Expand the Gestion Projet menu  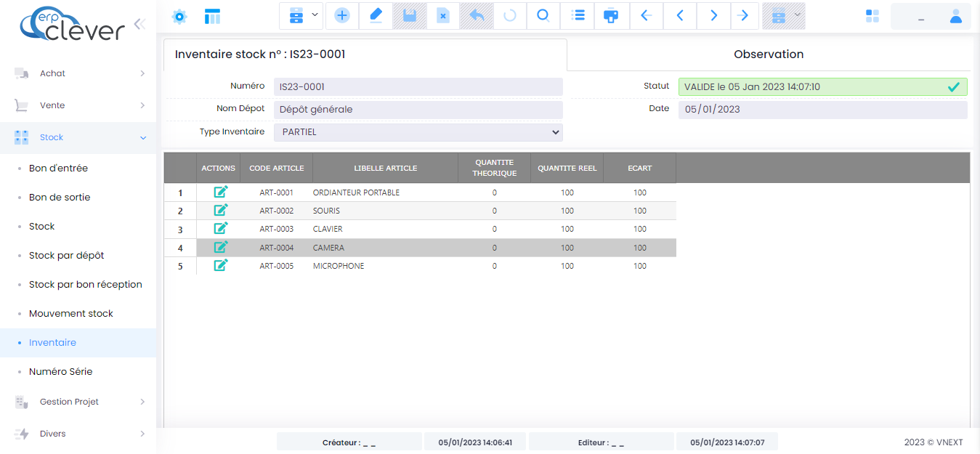[78, 402]
